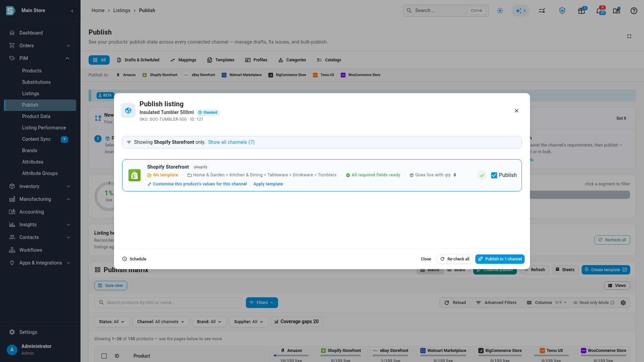Image resolution: width=644 pixels, height=362 pixels.
Task: Select Listing Performance in sidebar
Action: (x=44, y=128)
